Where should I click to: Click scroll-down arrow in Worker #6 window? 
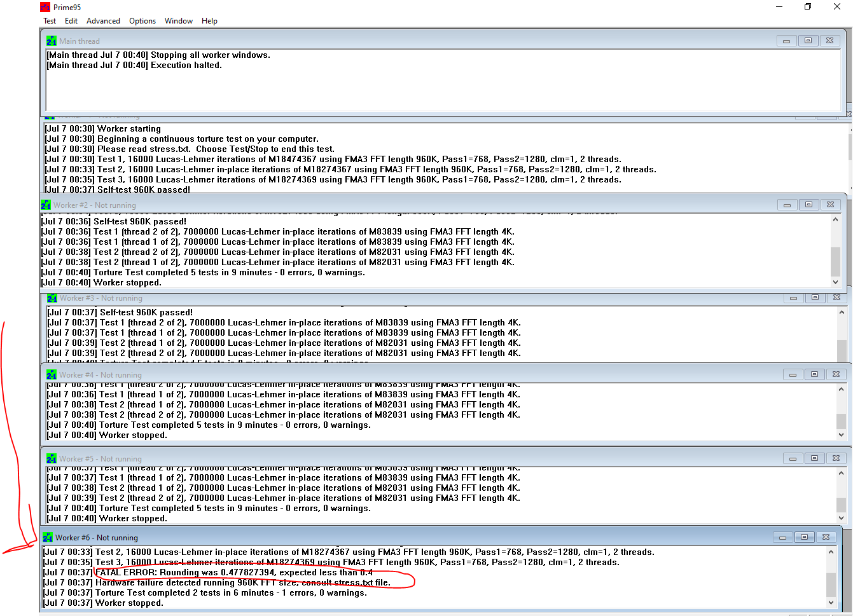click(x=831, y=603)
